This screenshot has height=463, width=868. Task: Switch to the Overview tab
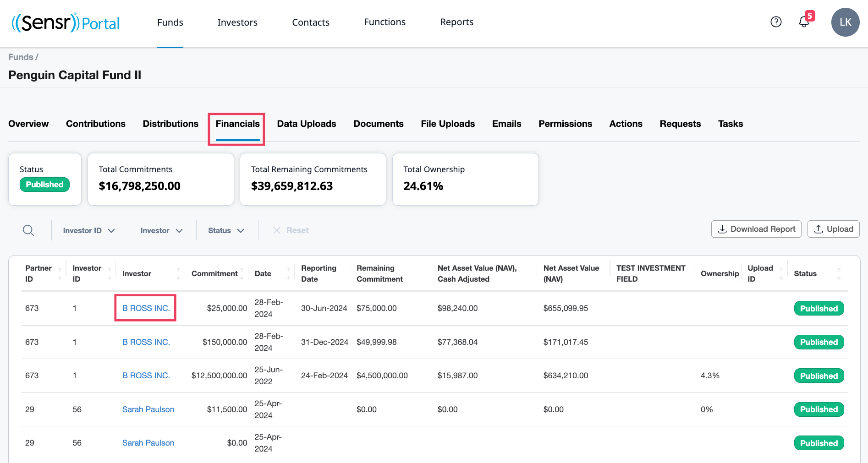pyautogui.click(x=28, y=124)
